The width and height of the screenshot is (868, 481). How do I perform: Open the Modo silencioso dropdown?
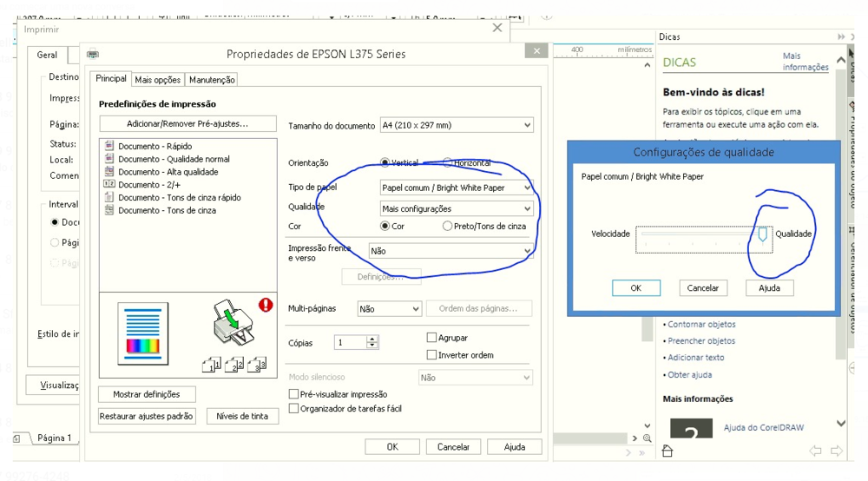[x=476, y=378]
